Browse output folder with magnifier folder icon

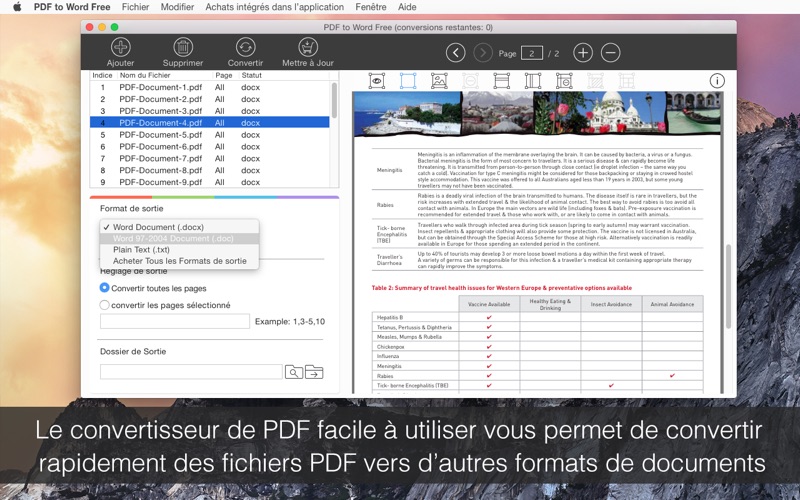pos(294,372)
